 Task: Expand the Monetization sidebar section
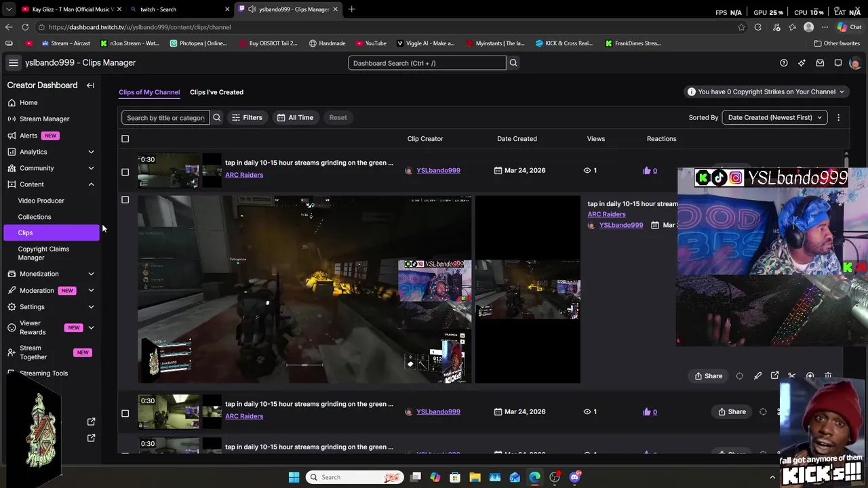(91, 274)
